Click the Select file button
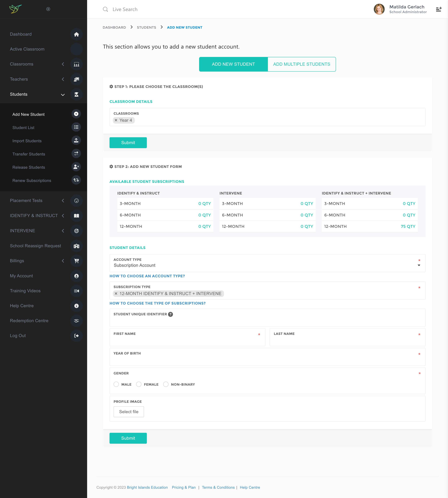Screen dimensions: 448x498 (128, 412)
